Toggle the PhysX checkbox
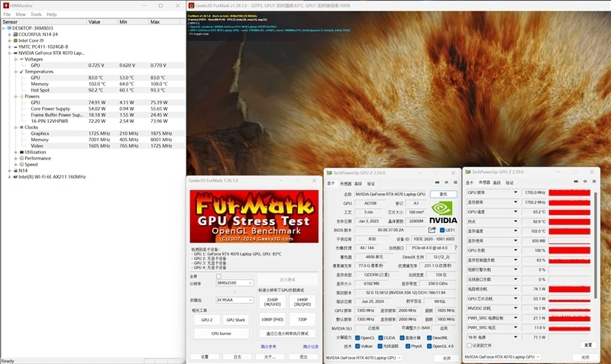611x364 pixels. coord(407,346)
